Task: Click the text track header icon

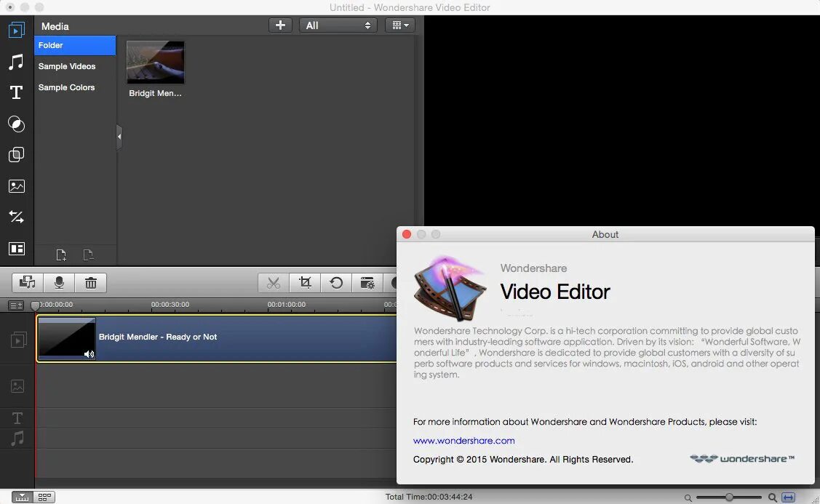Action: point(17,417)
